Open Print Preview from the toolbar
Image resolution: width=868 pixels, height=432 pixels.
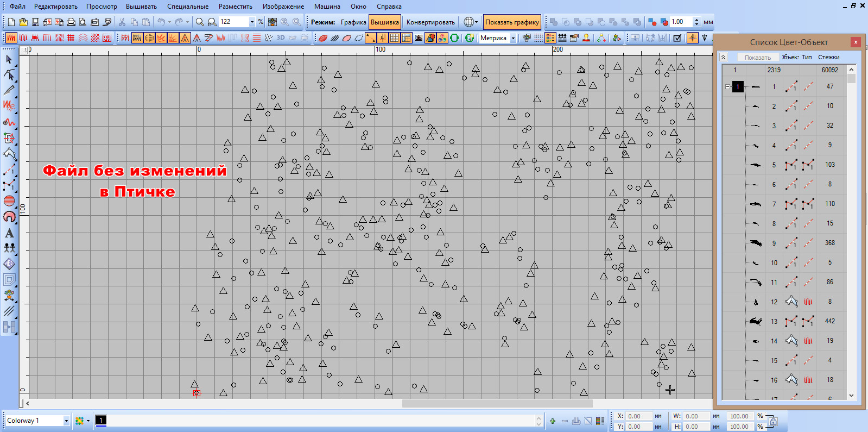click(x=83, y=22)
